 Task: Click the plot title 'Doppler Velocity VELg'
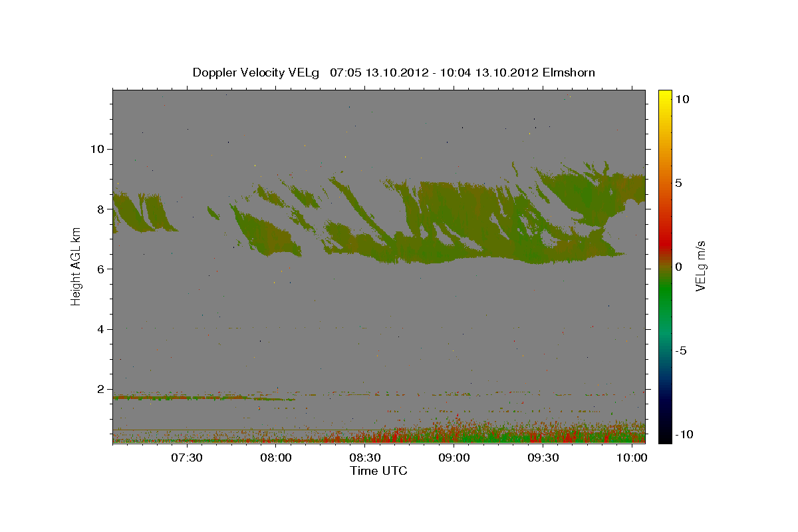255,72
